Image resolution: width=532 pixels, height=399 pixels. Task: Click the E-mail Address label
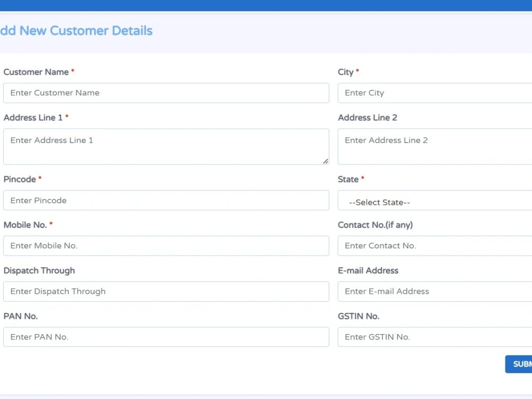tap(368, 270)
